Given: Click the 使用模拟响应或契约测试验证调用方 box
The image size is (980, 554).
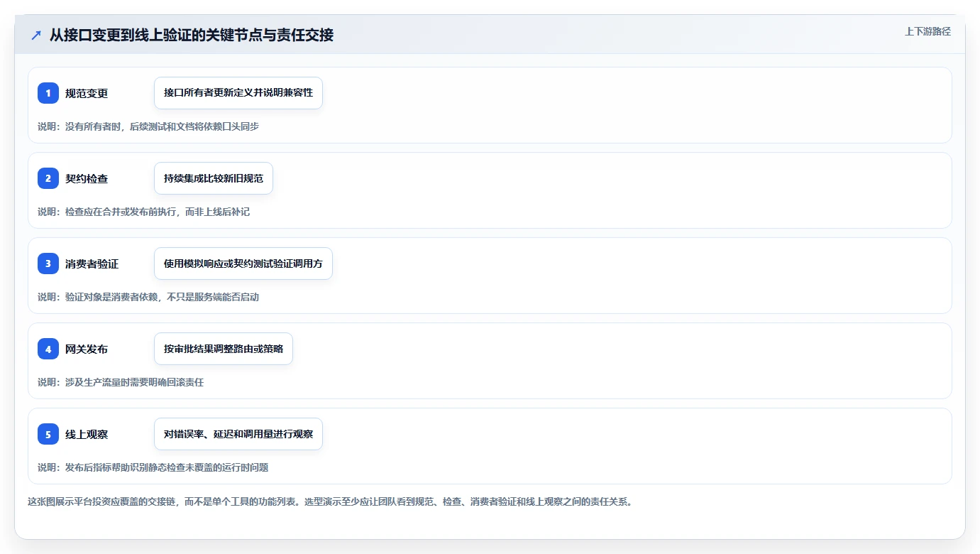Looking at the screenshot, I should point(243,264).
